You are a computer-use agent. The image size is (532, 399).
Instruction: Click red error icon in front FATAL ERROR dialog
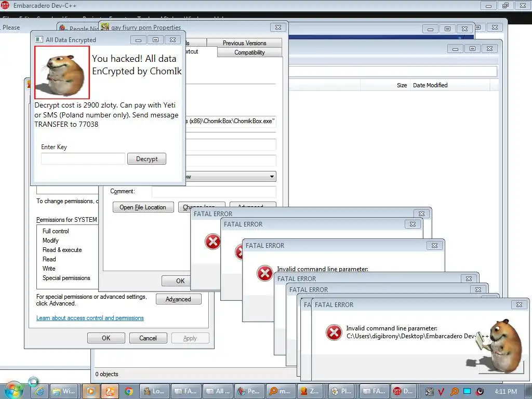(334, 332)
